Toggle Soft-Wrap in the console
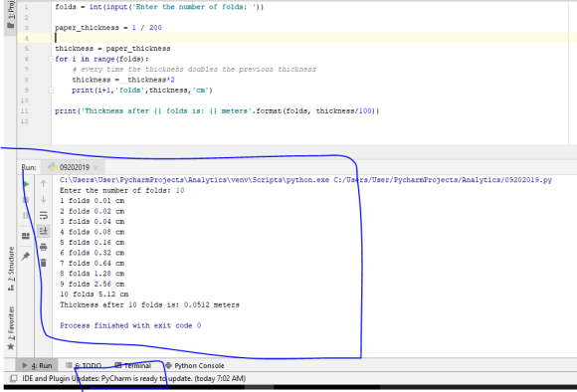 [44, 215]
